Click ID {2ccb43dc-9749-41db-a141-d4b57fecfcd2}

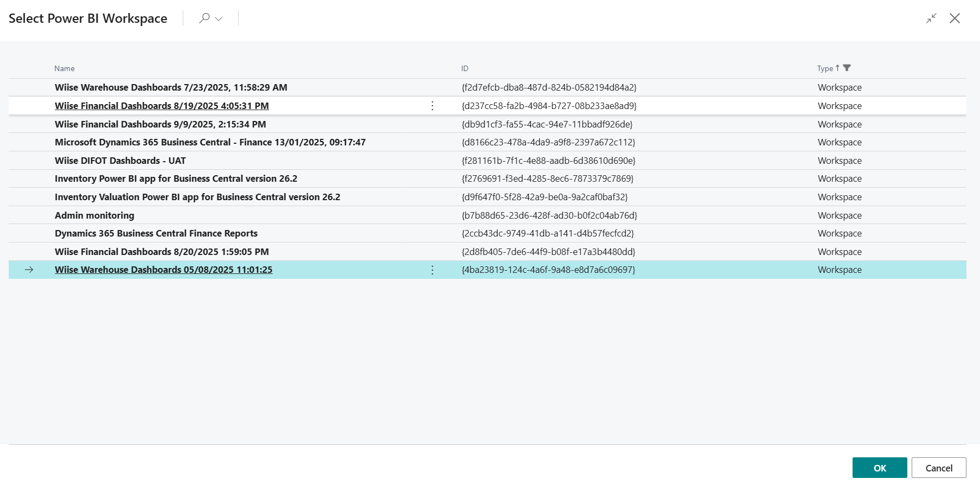548,233
